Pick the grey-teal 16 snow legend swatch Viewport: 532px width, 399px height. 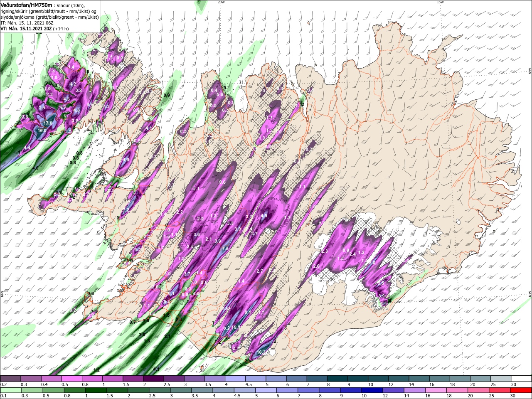point(440,379)
